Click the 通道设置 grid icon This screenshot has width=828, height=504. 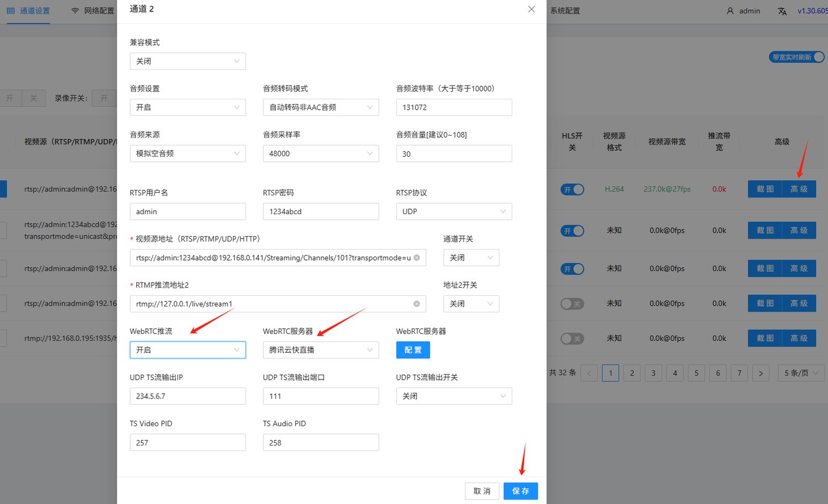(10, 11)
